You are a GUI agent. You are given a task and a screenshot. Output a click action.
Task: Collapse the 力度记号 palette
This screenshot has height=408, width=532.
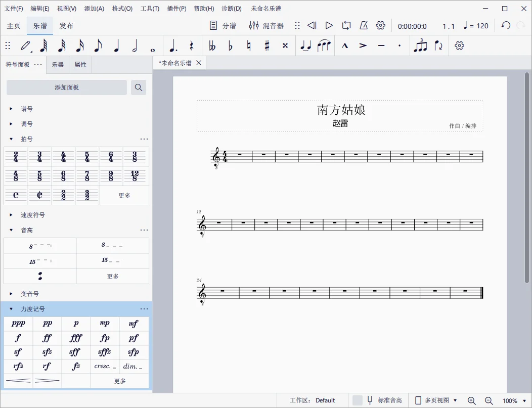click(11, 309)
